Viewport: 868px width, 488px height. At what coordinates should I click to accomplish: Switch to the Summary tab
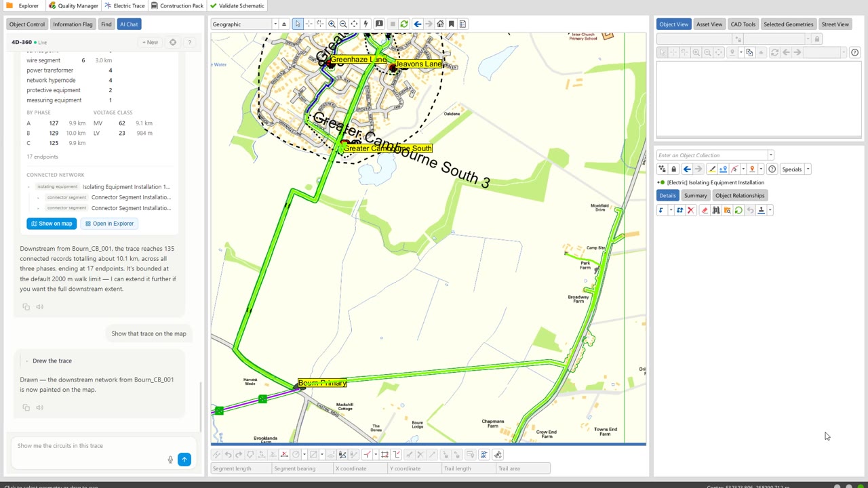[x=696, y=195]
